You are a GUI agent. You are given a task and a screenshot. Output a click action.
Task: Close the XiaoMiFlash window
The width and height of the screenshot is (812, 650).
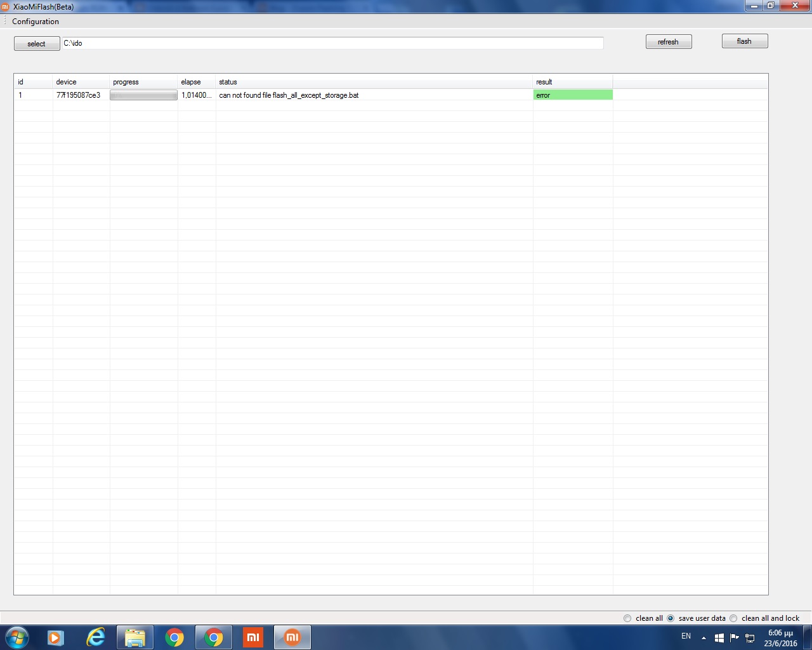pos(795,6)
